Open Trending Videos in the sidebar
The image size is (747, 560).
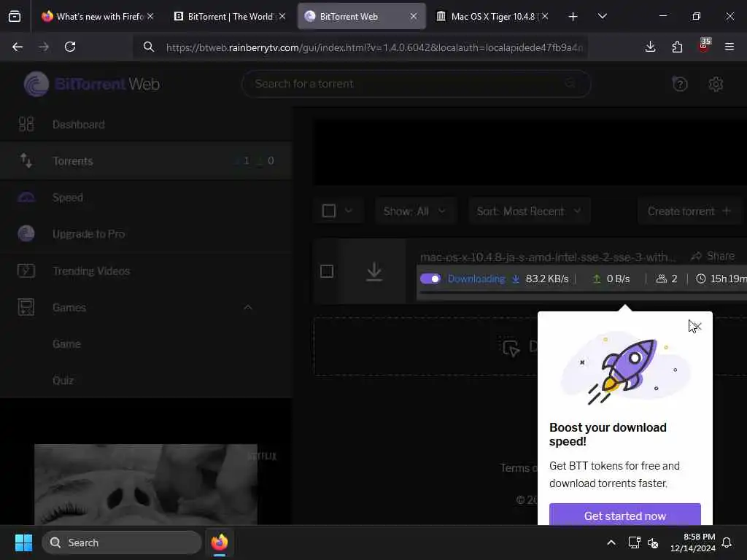click(146, 271)
